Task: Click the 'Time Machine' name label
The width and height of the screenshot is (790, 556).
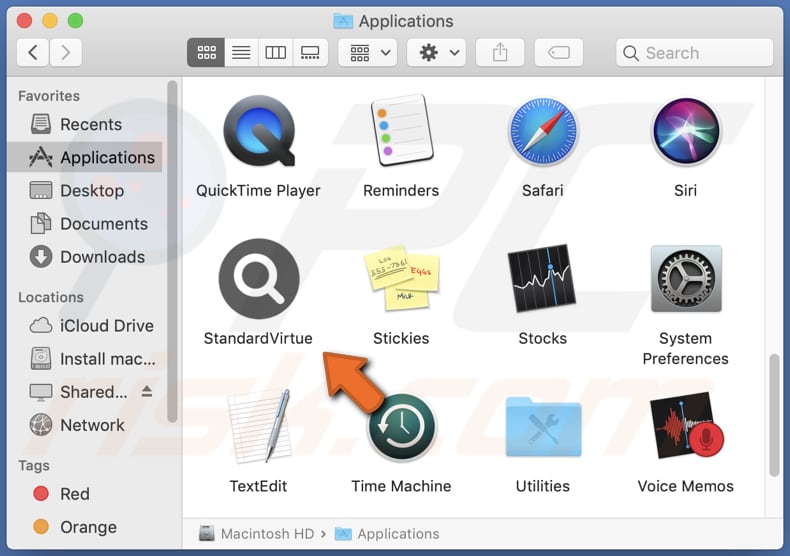Action: [401, 486]
